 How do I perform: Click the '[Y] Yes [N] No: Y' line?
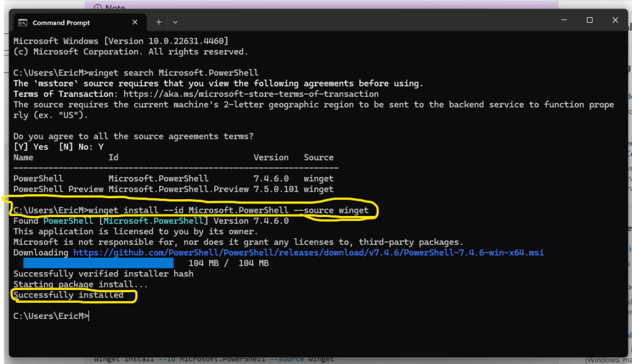tap(59, 147)
